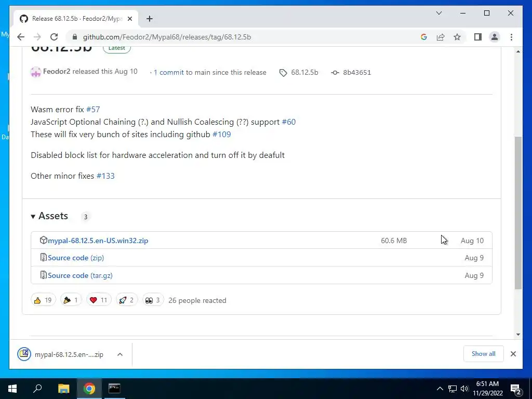Click '26 people reacted' text
The width and height of the screenshot is (532, 399).
coord(197,301)
